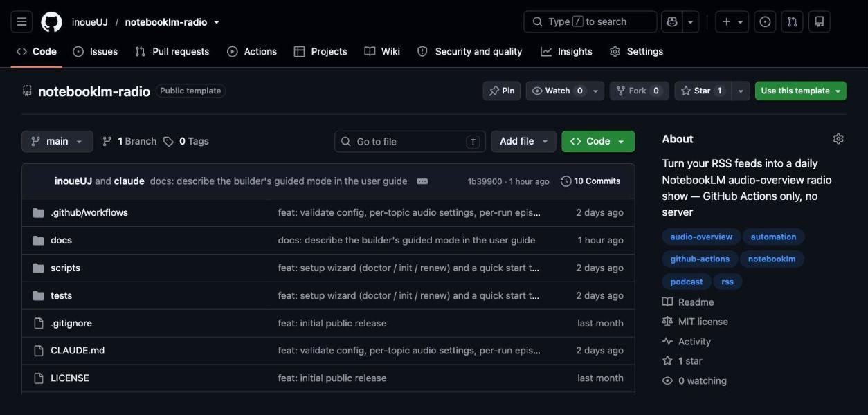
Task: Open the star lists dropdown arrow
Action: (741, 91)
